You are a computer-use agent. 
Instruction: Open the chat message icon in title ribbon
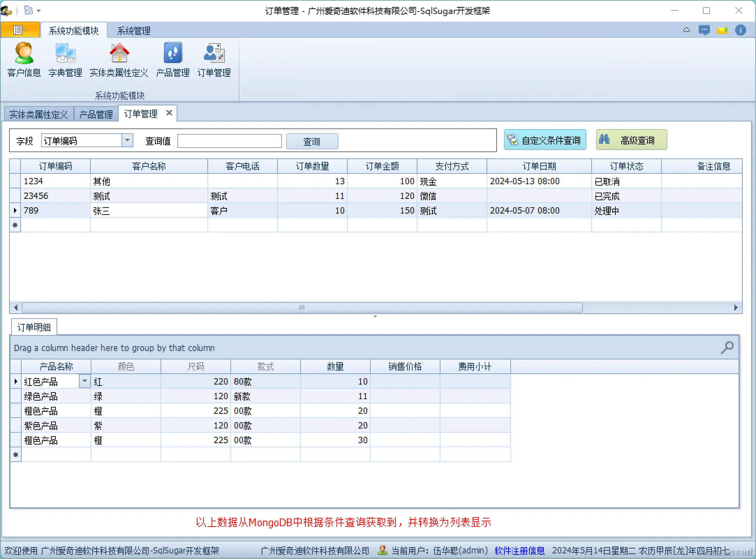tap(704, 30)
